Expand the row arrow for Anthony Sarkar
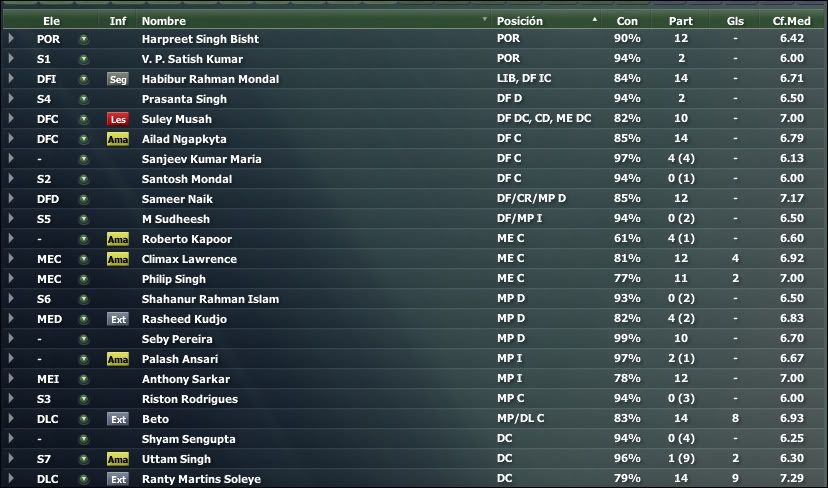The width and height of the screenshot is (828, 488). (11, 379)
